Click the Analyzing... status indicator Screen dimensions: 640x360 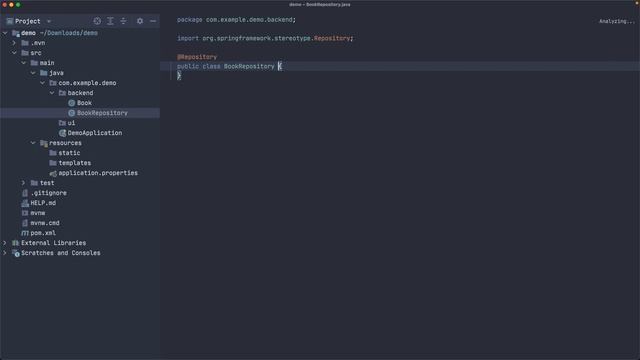pos(617,21)
